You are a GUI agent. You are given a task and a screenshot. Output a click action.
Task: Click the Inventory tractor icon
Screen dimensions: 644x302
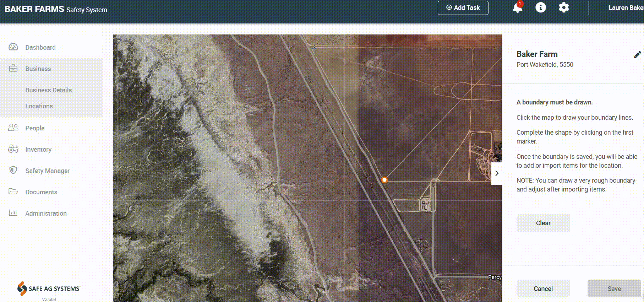(13, 149)
